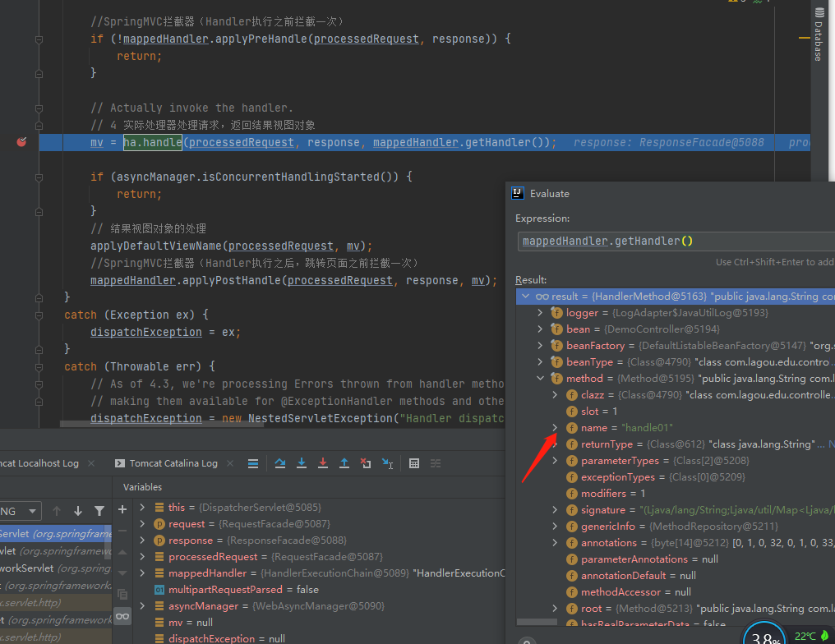Click the Step Into down-arrow icon

pyautogui.click(x=303, y=462)
